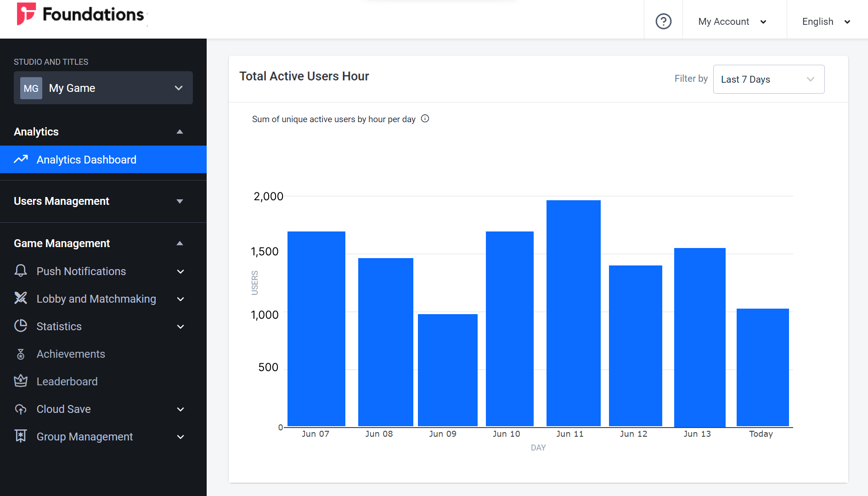
Task: Click the Foundations logo icon
Action: coord(26,14)
